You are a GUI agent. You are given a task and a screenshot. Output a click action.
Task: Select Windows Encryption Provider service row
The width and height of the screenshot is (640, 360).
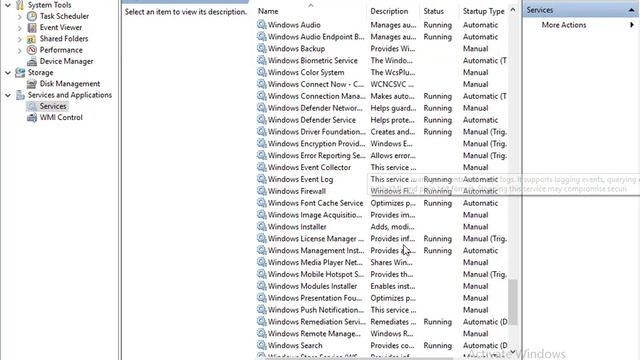pyautogui.click(x=382, y=143)
